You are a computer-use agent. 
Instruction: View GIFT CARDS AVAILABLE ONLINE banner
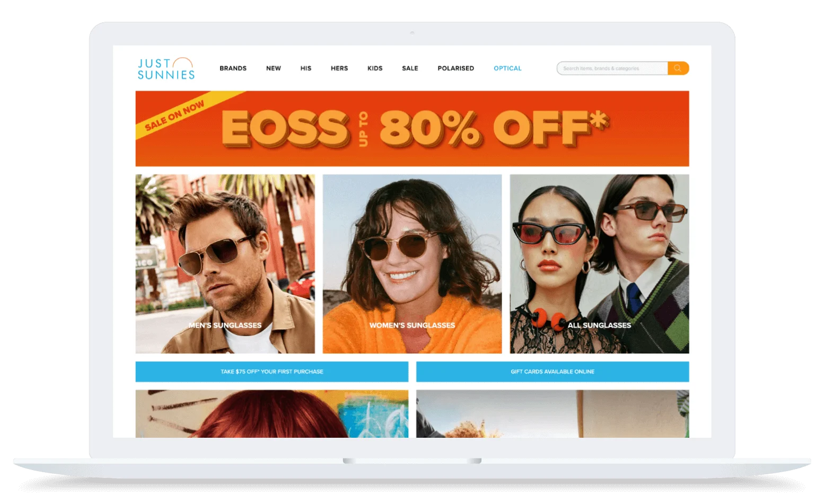(x=552, y=372)
